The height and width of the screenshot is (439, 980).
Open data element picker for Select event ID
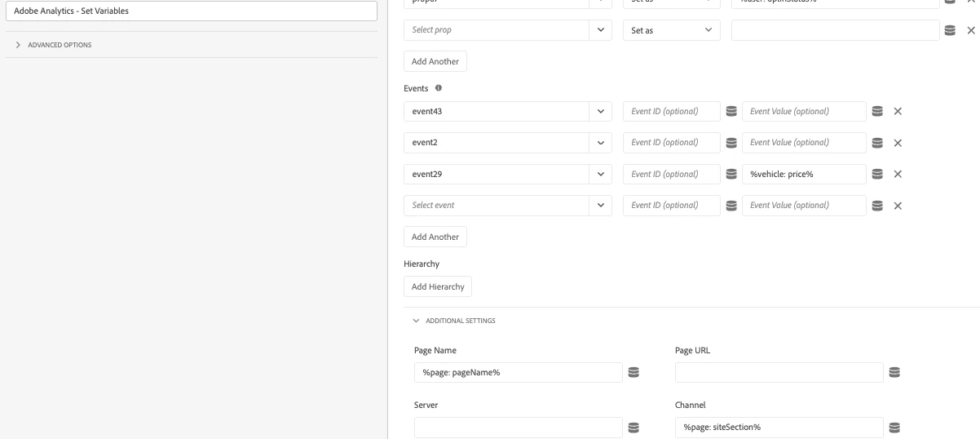tap(731, 206)
